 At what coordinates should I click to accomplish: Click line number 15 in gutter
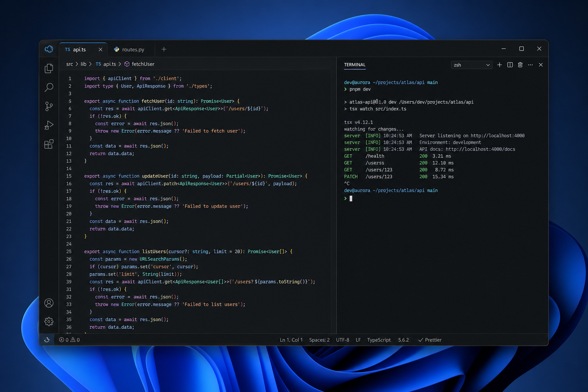(69, 176)
